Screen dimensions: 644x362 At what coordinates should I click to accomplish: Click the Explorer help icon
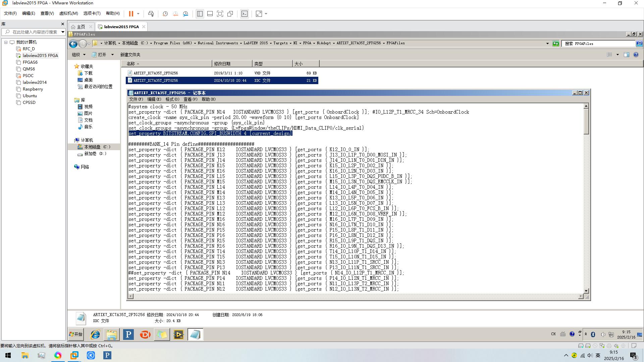click(636, 55)
